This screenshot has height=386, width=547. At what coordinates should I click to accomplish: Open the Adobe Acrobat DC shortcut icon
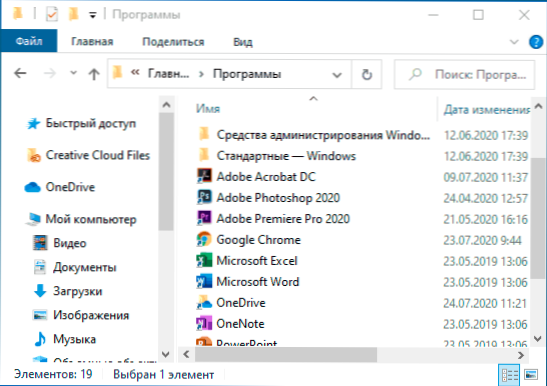pyautogui.click(x=204, y=176)
